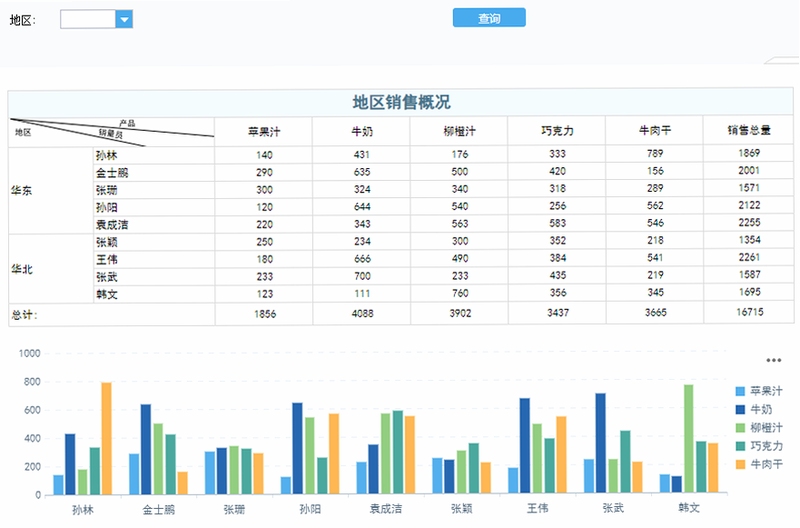Screen dimensions: 800x528
Task: Click salesperson 孙阳 in the table
Action: (x=107, y=207)
